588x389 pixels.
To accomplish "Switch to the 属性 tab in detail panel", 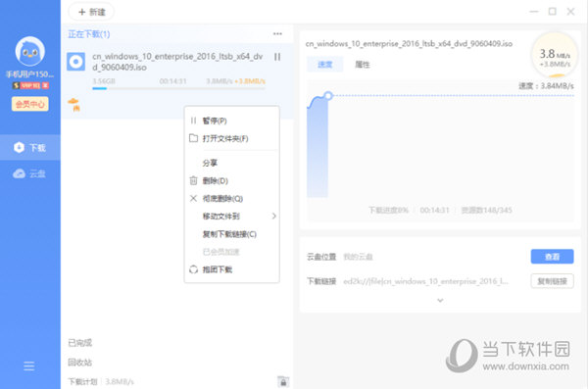I will pyautogui.click(x=363, y=65).
